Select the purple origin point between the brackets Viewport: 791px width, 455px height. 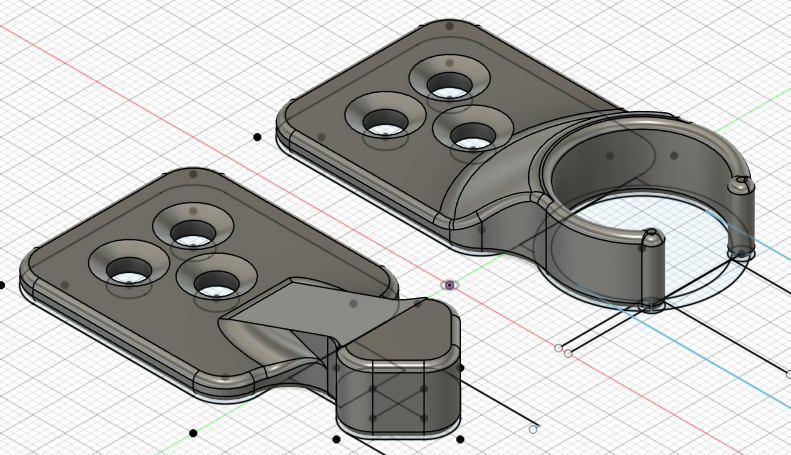click(449, 285)
